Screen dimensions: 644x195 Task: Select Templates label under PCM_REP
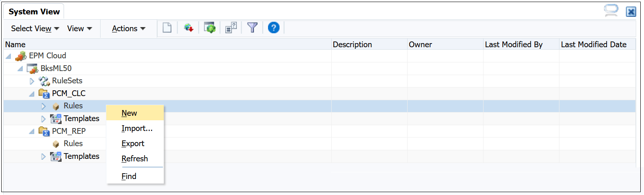(81, 156)
